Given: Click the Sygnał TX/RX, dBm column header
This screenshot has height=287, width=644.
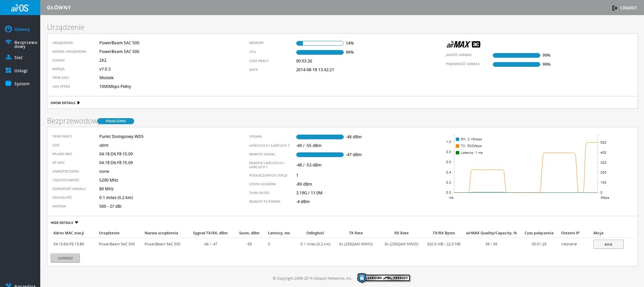Looking at the screenshot, I should (x=210, y=233).
